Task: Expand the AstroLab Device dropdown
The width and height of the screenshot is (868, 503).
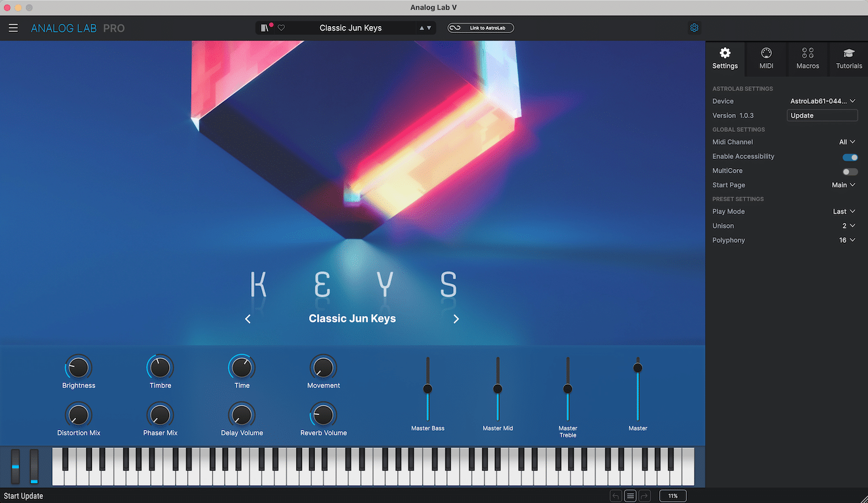Action: [822, 101]
